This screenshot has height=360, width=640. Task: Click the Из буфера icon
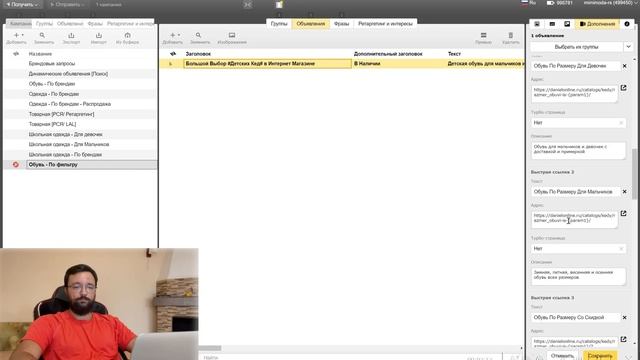(x=127, y=36)
